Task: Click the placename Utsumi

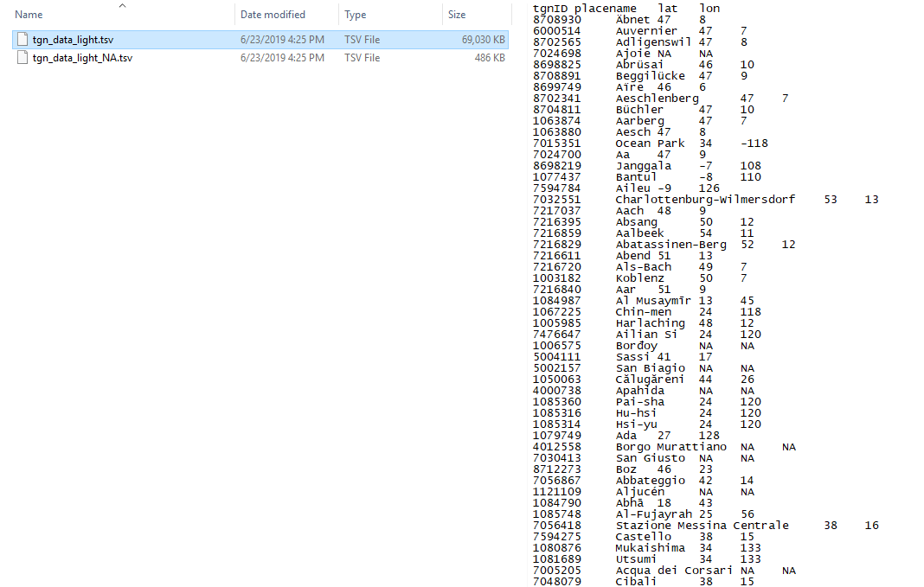Action: click(637, 558)
